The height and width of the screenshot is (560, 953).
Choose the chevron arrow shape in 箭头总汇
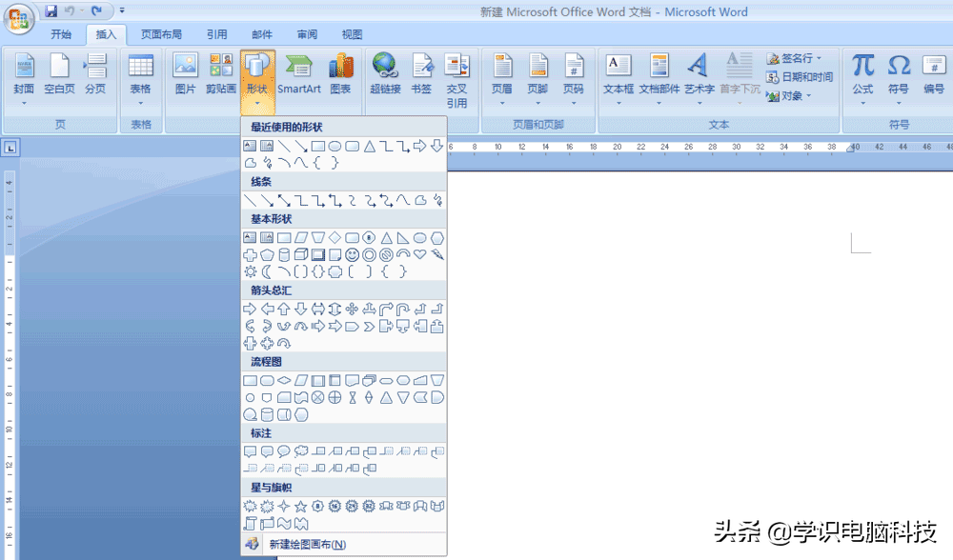click(x=369, y=326)
